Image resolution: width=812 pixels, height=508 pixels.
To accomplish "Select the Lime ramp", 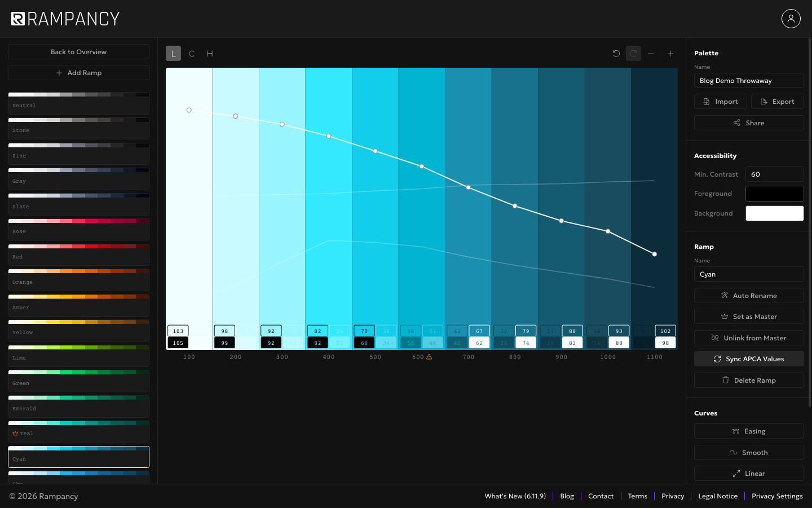I will pyautogui.click(x=78, y=356).
